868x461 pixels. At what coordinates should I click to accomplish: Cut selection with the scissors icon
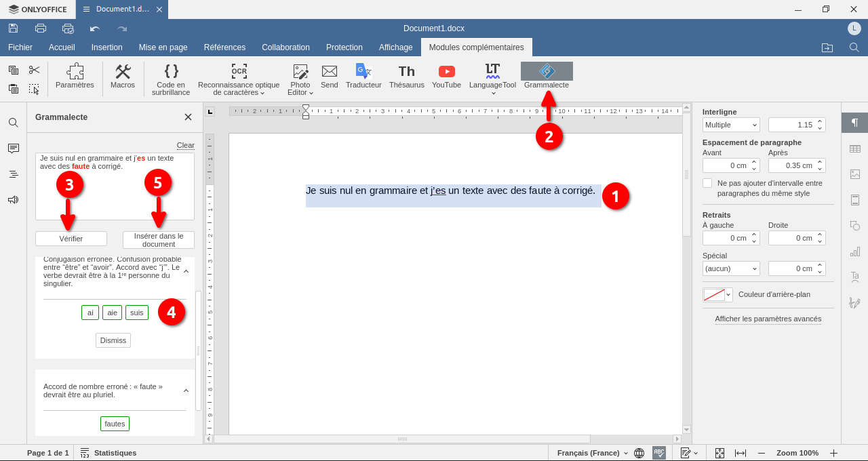(35, 70)
